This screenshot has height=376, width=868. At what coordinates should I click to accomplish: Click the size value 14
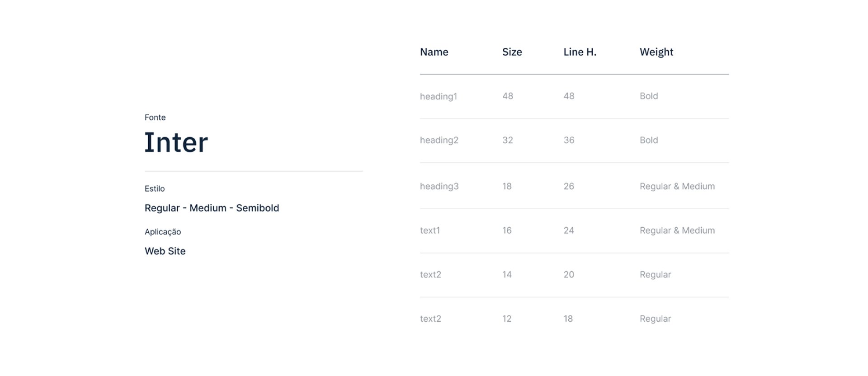pyautogui.click(x=507, y=274)
